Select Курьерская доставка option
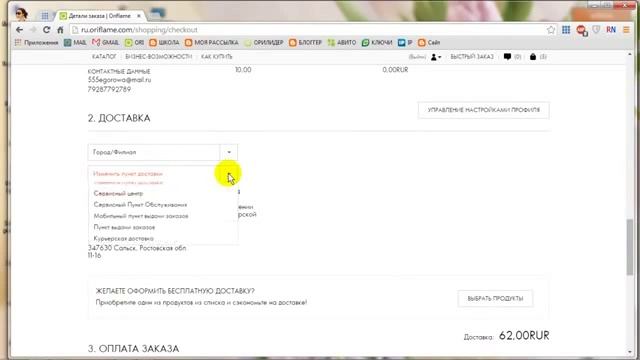 click(124, 238)
